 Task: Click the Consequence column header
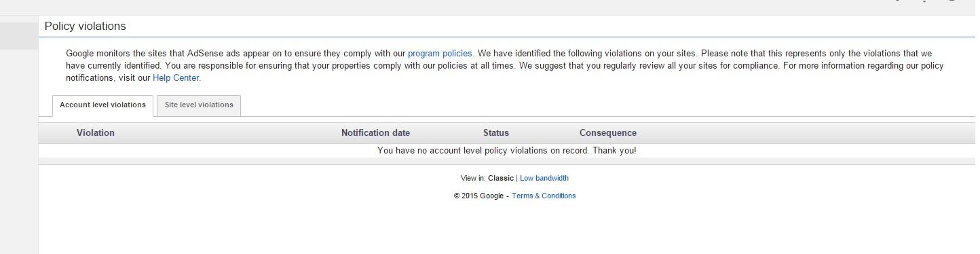(608, 133)
